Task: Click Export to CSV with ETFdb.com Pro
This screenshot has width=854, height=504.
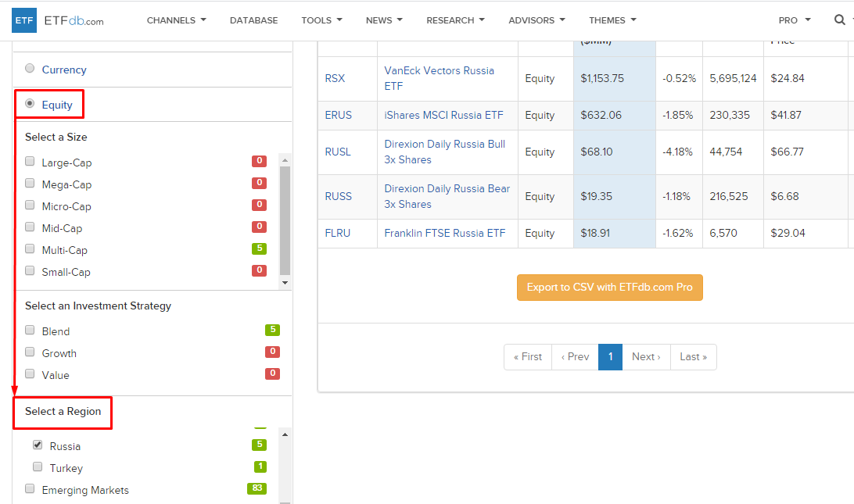Action: pyautogui.click(x=609, y=288)
